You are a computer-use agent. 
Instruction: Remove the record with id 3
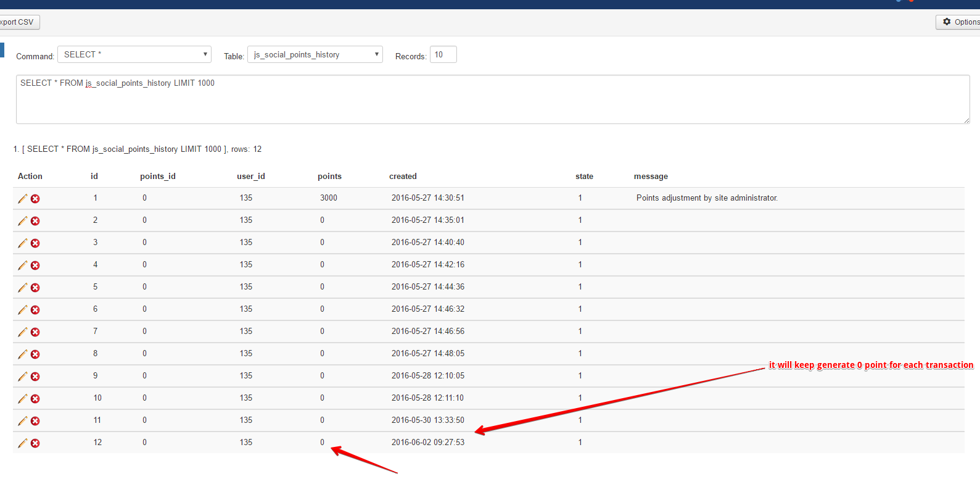35,243
